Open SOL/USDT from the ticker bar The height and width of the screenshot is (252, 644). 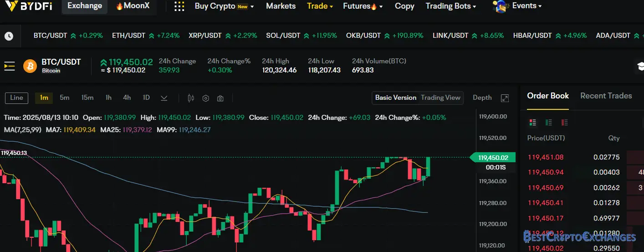tap(302, 36)
